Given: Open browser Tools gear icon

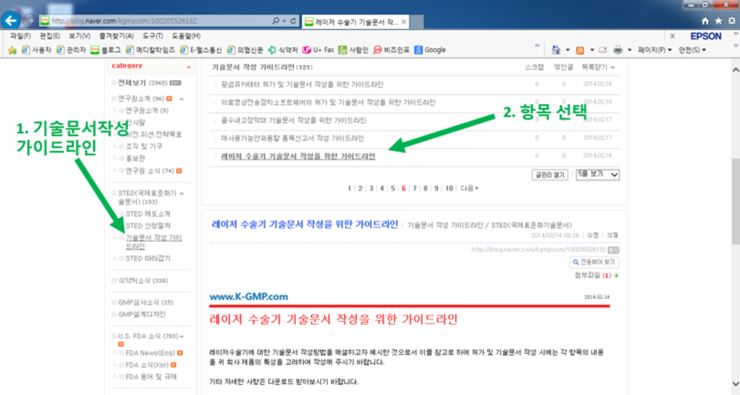Looking at the screenshot, I should pyautogui.click(x=732, y=21).
